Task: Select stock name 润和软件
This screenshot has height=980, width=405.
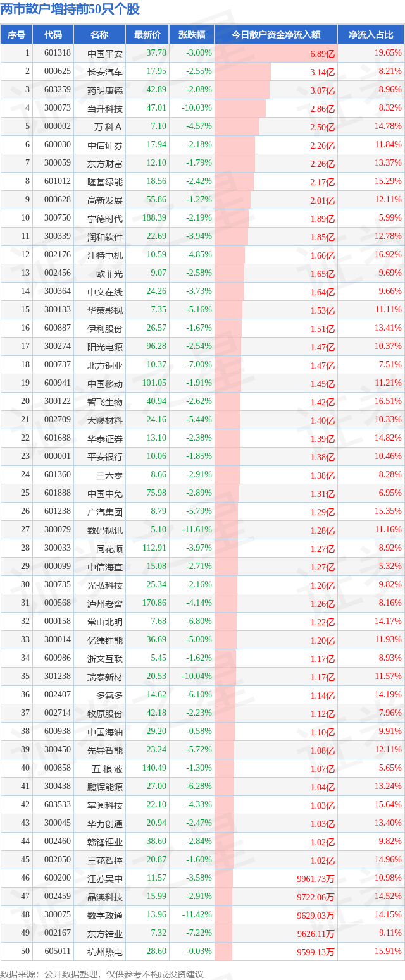Action: 105,237
